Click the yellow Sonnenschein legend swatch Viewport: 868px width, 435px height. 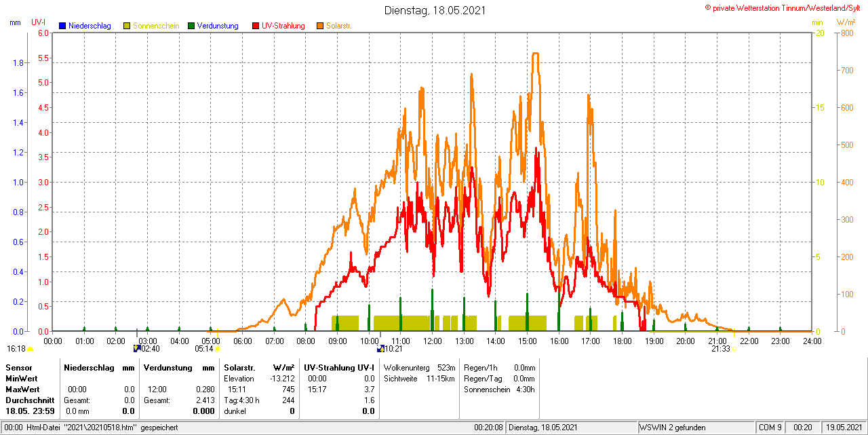tap(127, 26)
